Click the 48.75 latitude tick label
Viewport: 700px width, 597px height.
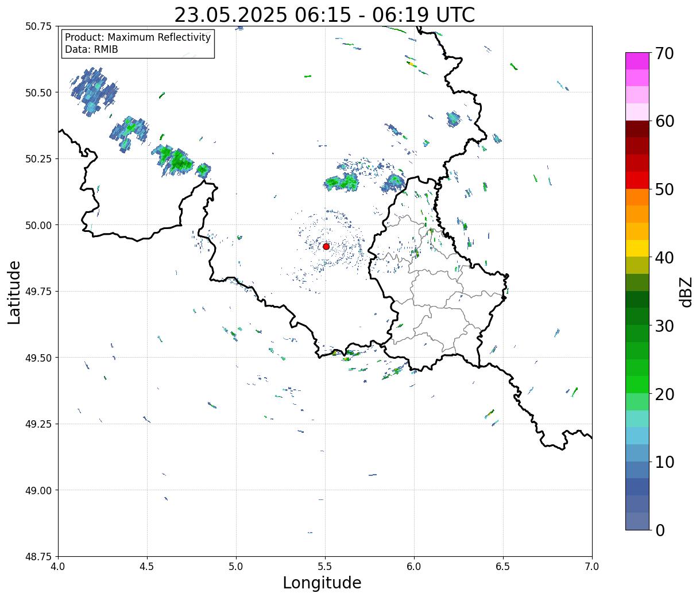(x=38, y=557)
